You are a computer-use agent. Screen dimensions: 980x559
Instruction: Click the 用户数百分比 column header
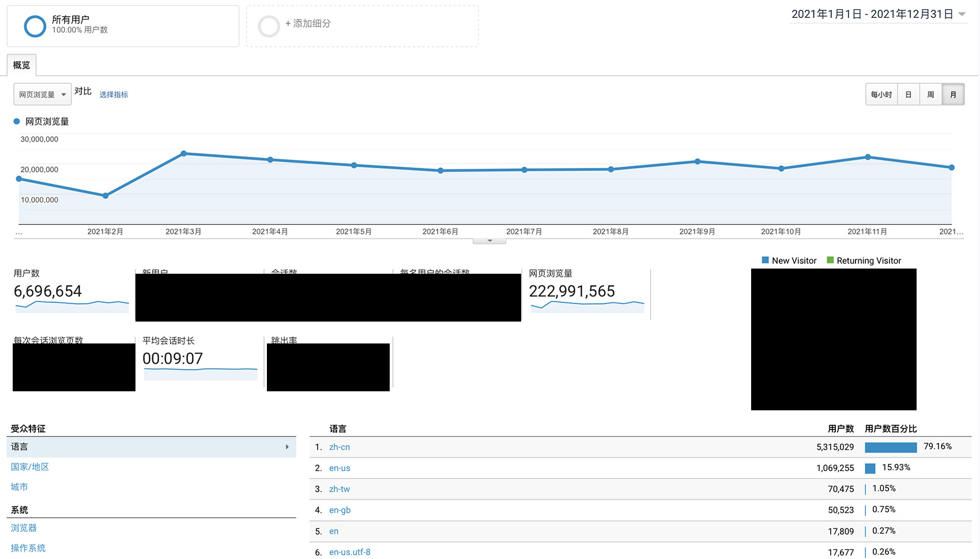pyautogui.click(x=891, y=429)
